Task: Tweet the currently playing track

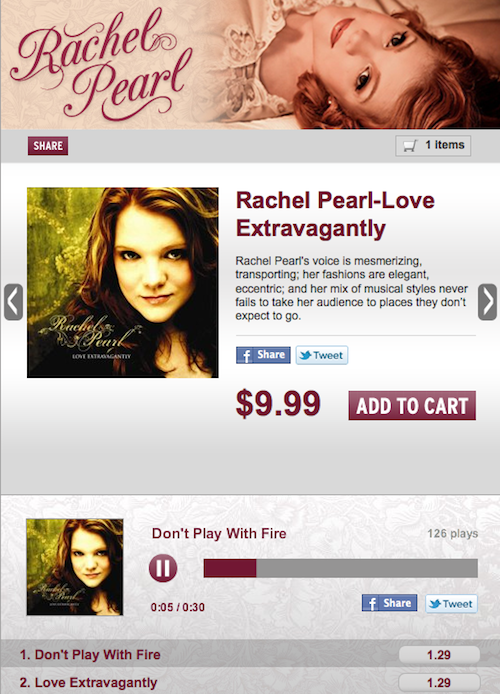Action: point(451,603)
